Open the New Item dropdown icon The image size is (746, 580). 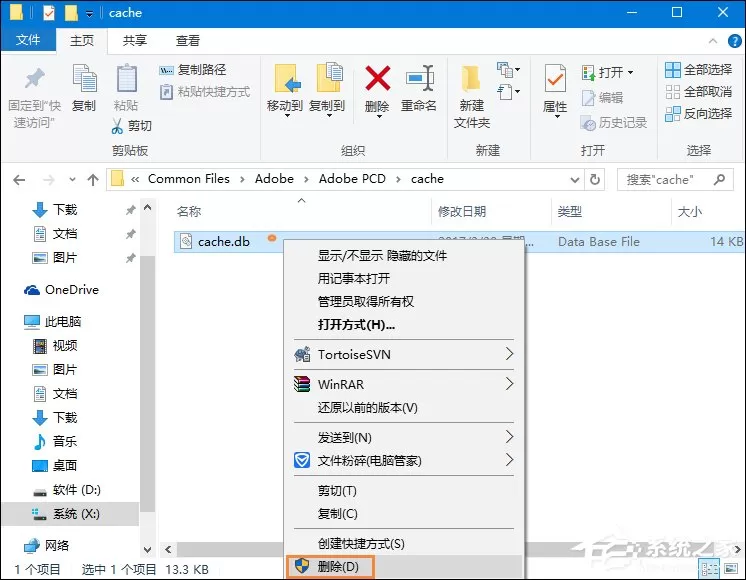(x=508, y=70)
